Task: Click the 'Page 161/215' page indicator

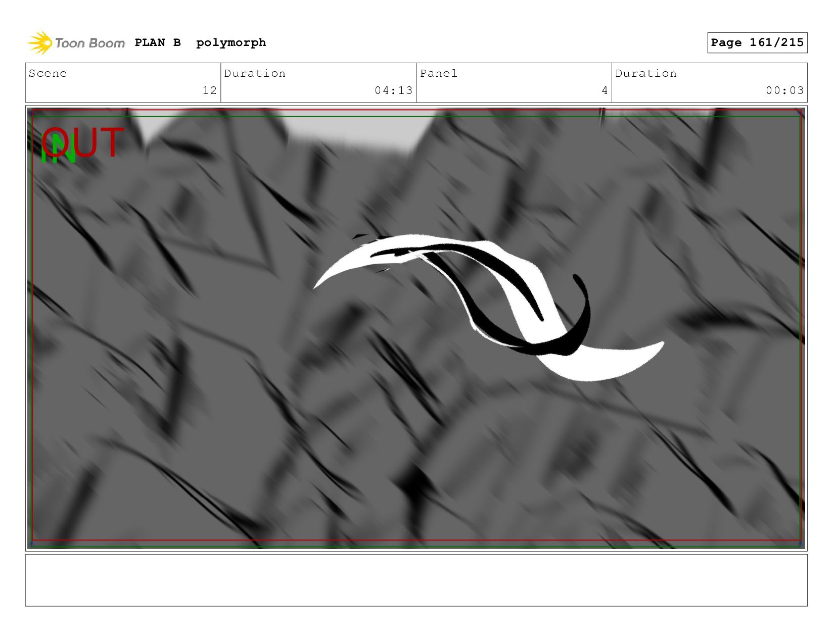Action: tap(757, 42)
